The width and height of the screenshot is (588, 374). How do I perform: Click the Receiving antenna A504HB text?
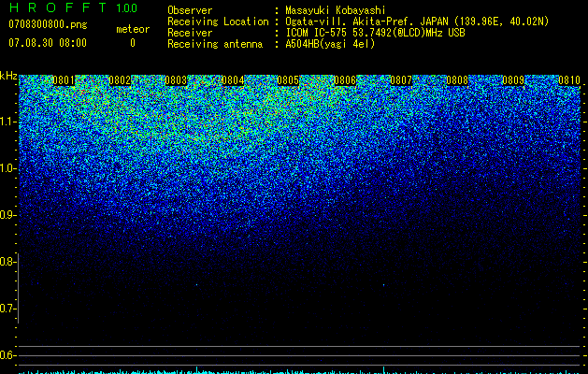(x=330, y=44)
